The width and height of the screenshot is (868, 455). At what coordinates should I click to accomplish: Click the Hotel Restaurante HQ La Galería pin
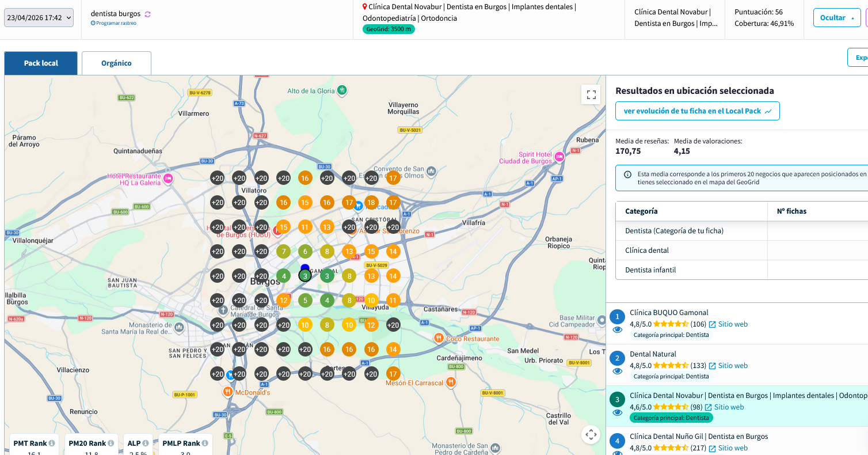point(169,179)
